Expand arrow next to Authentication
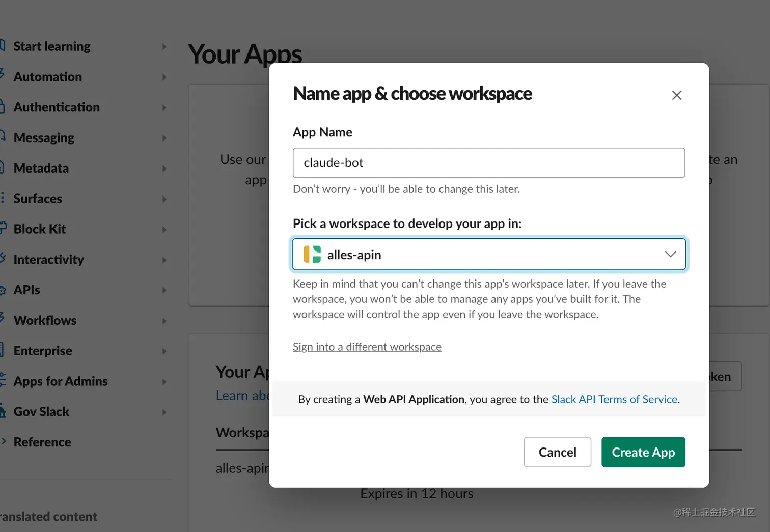Screen dimensions: 770x532 point(164,108)
